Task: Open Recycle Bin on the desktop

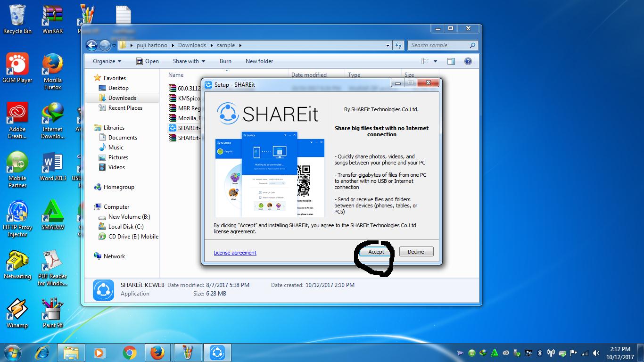Action: 17,19
